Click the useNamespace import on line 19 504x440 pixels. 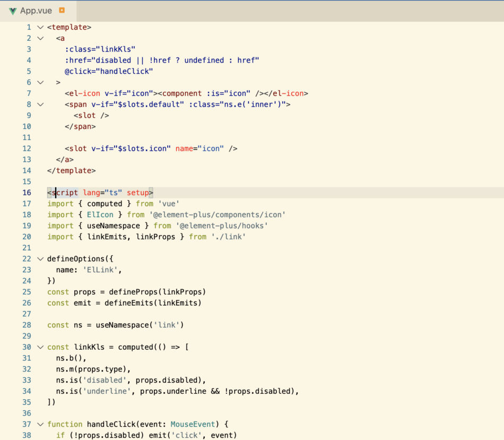click(114, 226)
